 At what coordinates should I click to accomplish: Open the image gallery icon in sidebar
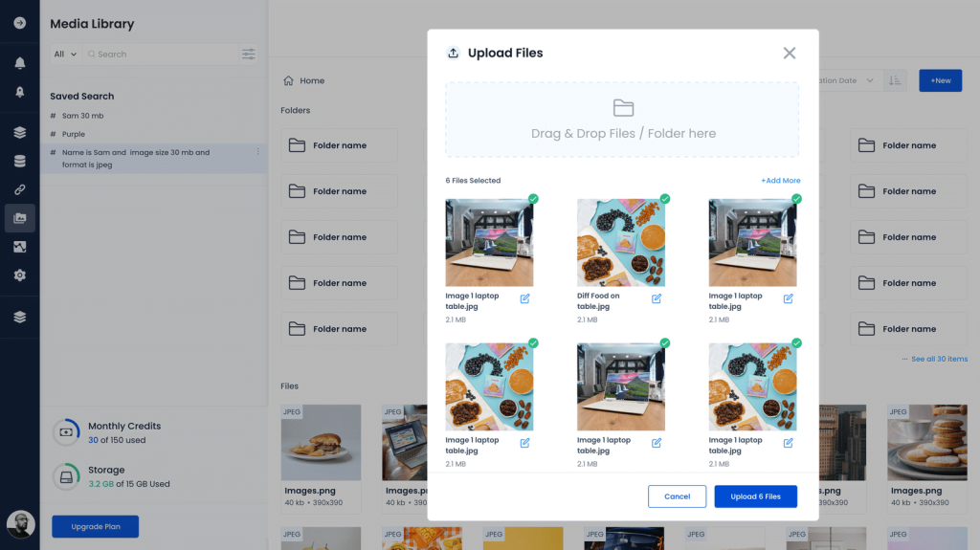coord(20,247)
